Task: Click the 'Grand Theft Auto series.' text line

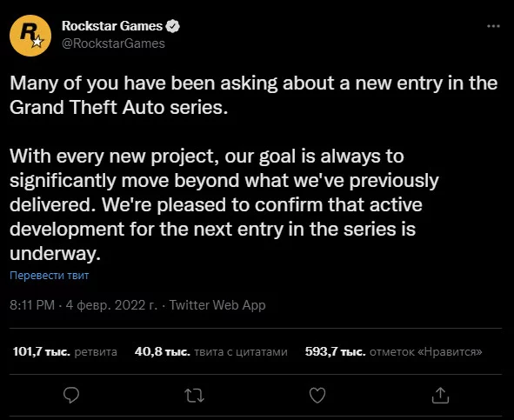Action: pos(118,107)
